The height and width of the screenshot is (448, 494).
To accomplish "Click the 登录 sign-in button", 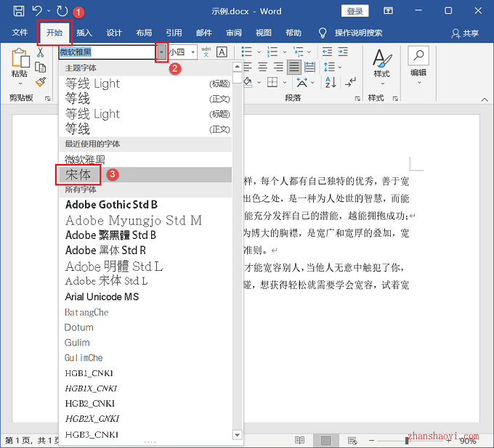I will (x=355, y=12).
